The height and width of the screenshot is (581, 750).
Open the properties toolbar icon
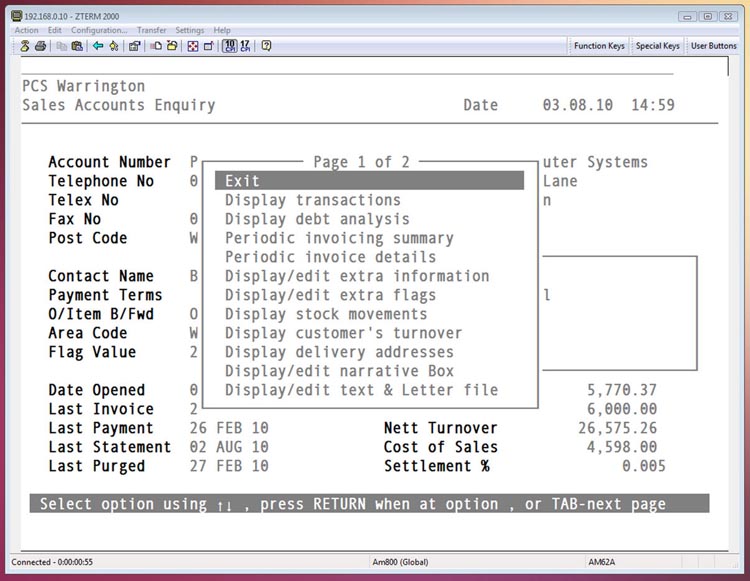[x=134, y=46]
